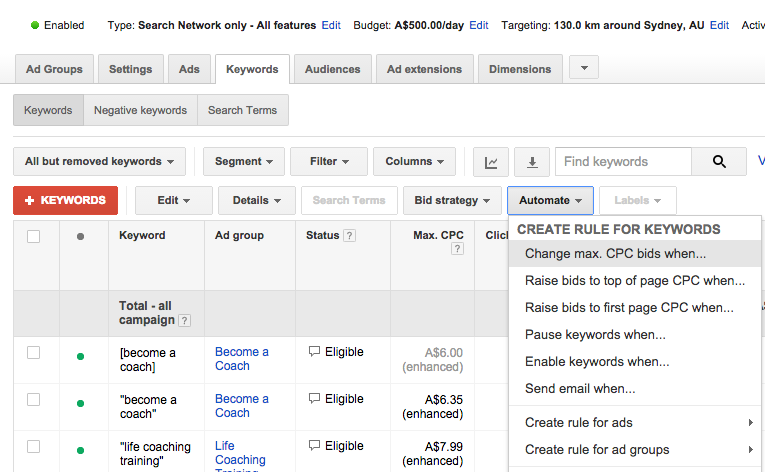Open the Edit dropdown button
The height and width of the screenshot is (472, 765).
pyautogui.click(x=174, y=200)
